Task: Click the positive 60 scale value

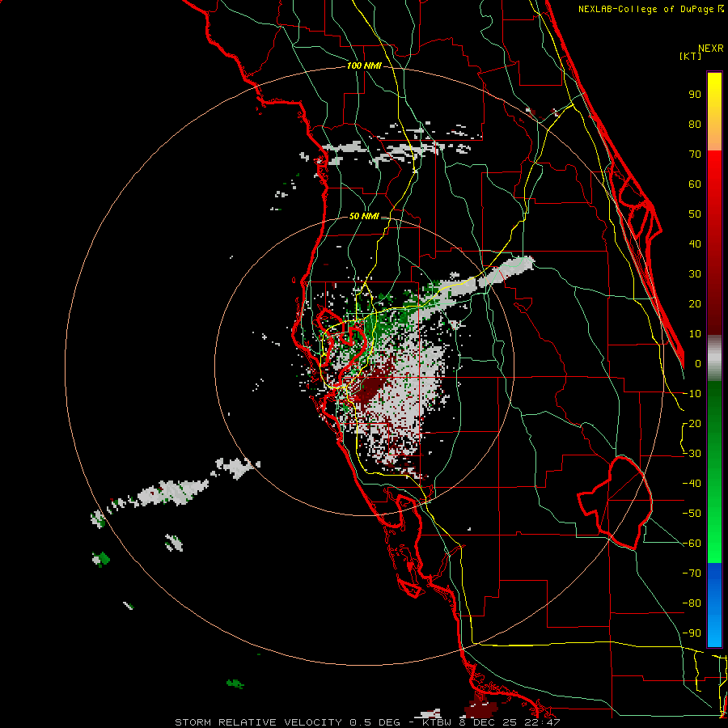Action: 695,184
